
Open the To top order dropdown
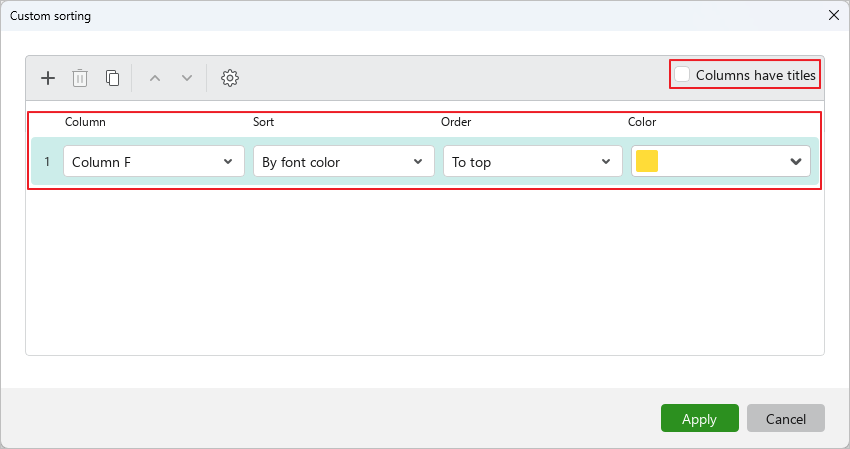[x=533, y=162]
